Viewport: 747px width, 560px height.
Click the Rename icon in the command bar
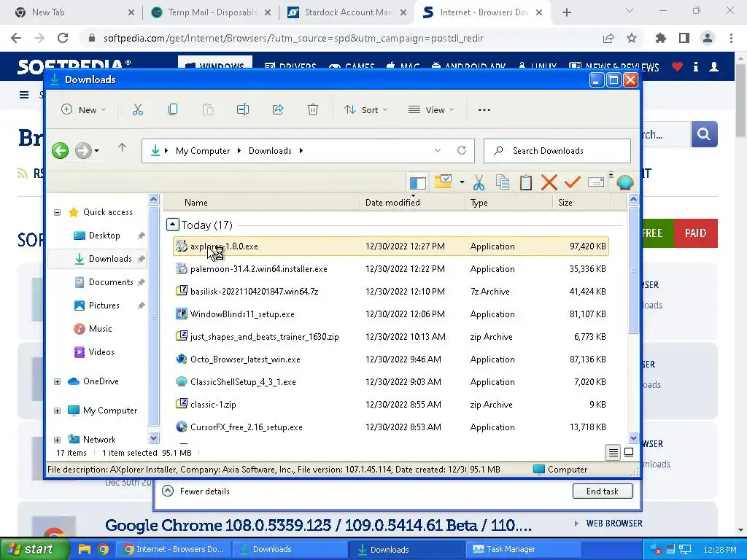tap(242, 110)
